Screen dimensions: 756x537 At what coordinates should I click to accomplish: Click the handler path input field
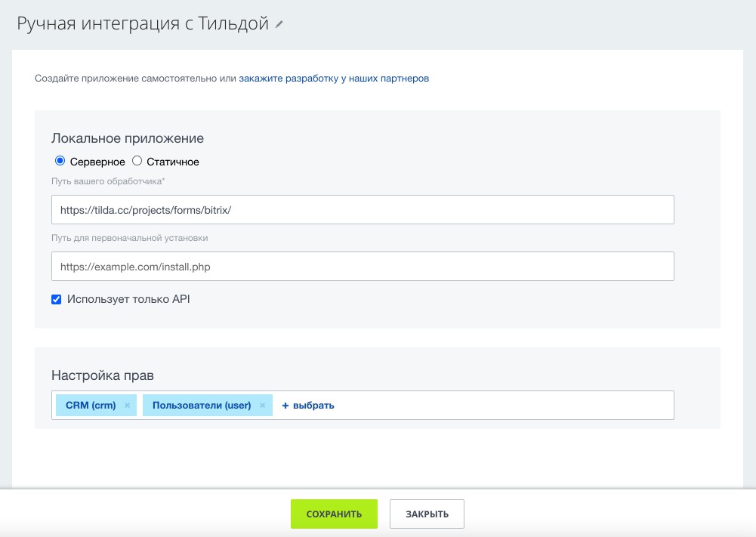[x=361, y=209]
